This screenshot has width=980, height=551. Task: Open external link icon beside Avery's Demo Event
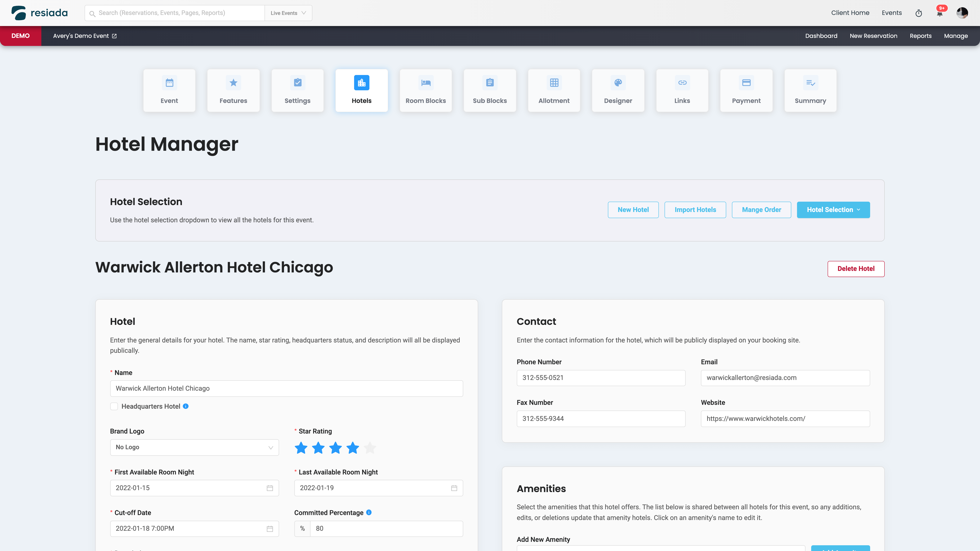pyautogui.click(x=114, y=36)
